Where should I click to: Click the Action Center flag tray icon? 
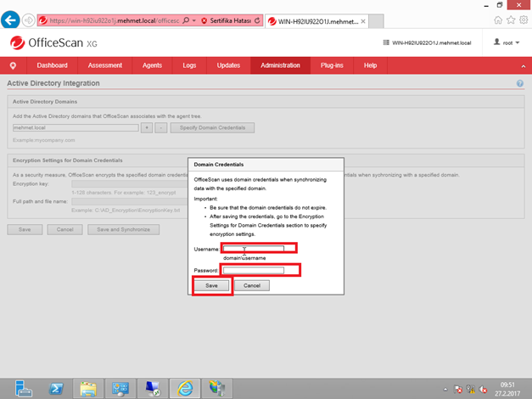(458, 389)
